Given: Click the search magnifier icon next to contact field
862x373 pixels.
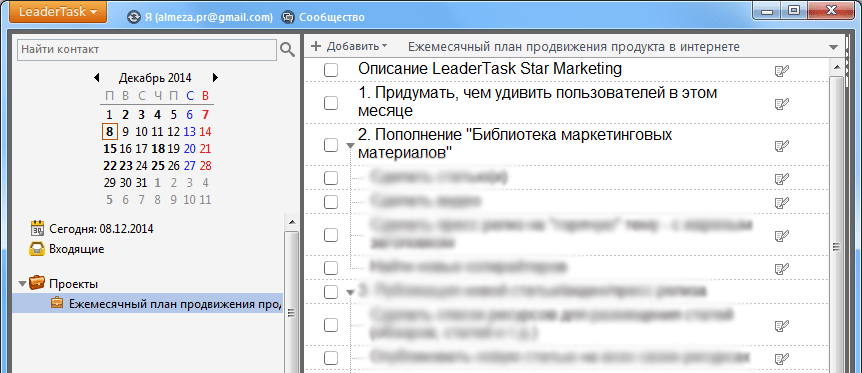Looking at the screenshot, I should (288, 50).
